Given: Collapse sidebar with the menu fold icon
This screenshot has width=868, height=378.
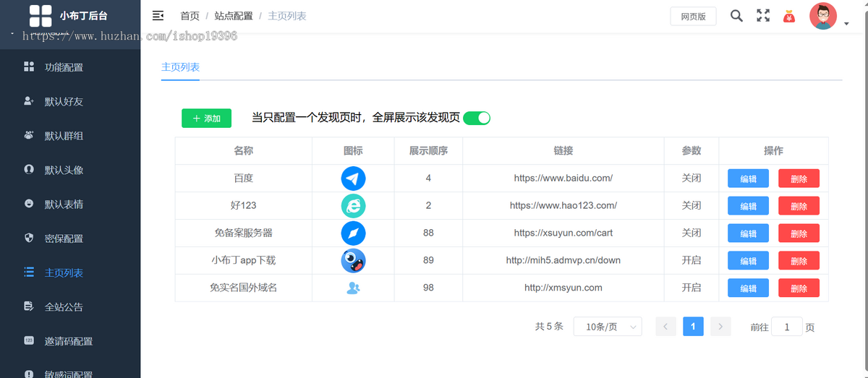Looking at the screenshot, I should point(158,16).
